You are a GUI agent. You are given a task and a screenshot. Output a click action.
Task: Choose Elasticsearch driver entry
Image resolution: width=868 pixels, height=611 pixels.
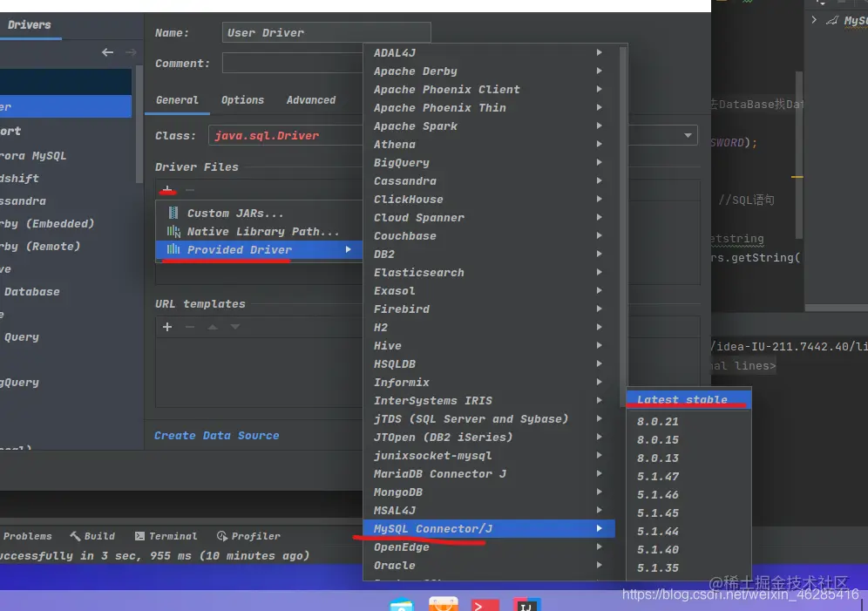(x=489, y=272)
